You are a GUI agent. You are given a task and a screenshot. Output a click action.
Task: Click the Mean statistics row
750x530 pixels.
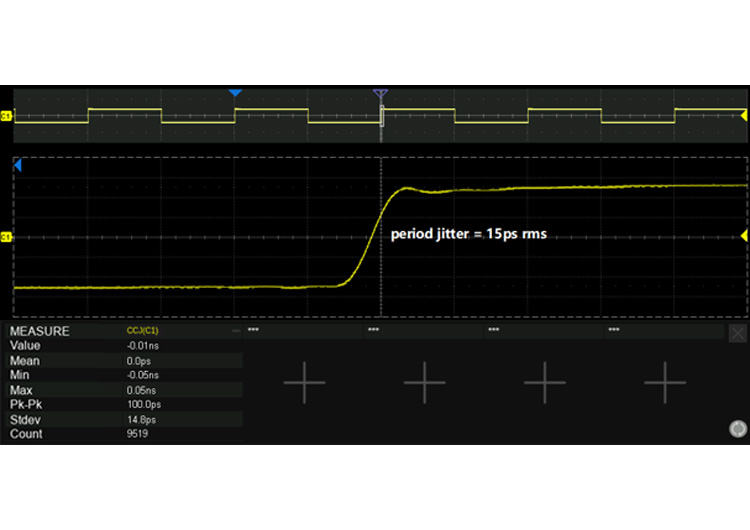(x=122, y=360)
